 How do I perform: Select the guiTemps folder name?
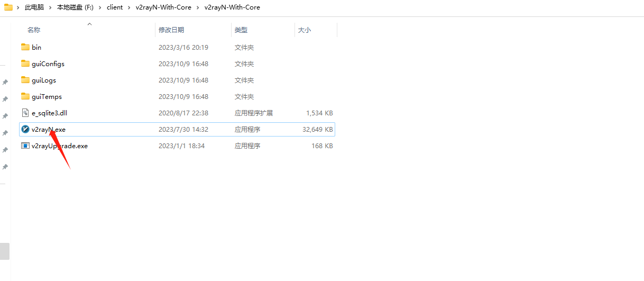coord(47,96)
